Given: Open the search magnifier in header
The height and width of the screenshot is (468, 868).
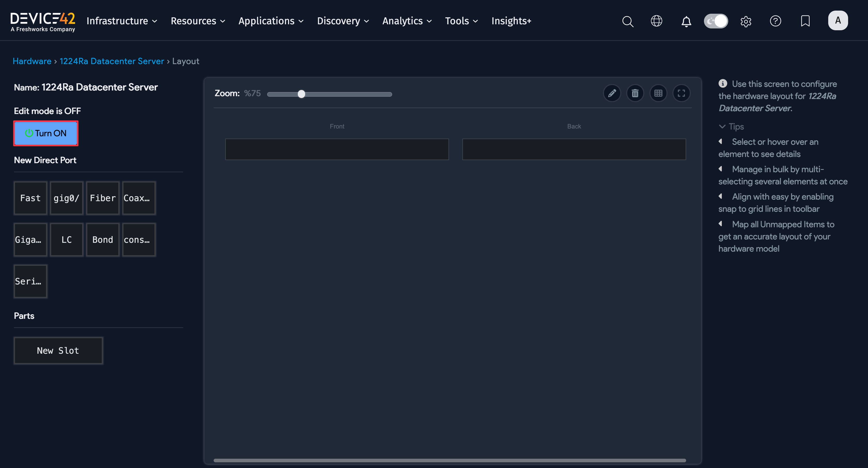Looking at the screenshot, I should 627,21.
